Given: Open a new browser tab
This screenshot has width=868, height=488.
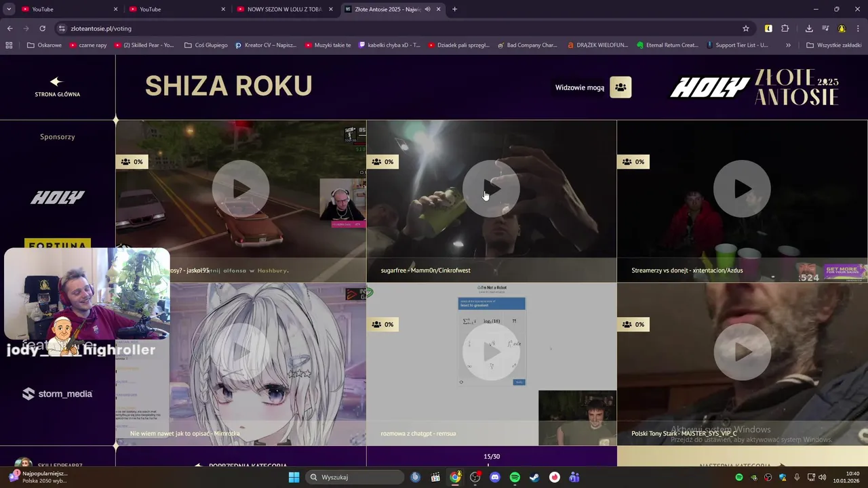Looking at the screenshot, I should click(454, 9).
